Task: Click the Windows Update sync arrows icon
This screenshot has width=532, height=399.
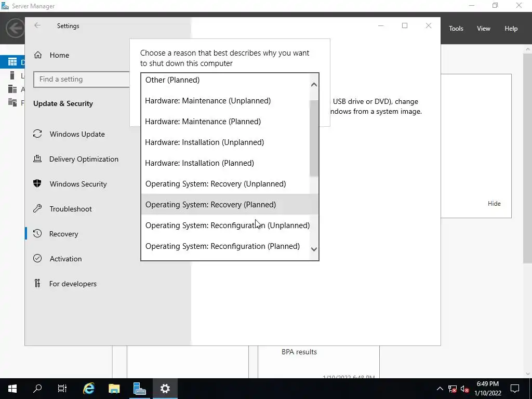Action: click(37, 134)
